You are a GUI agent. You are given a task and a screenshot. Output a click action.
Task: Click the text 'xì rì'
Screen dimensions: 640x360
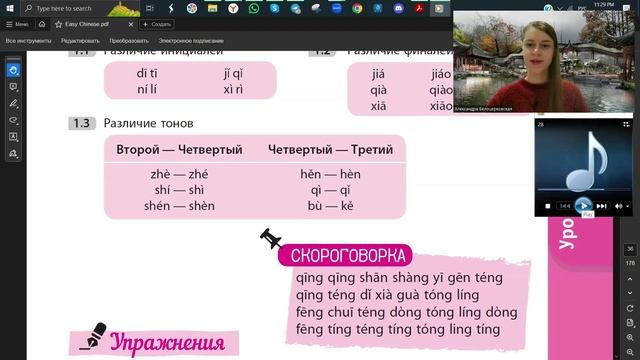(x=233, y=89)
